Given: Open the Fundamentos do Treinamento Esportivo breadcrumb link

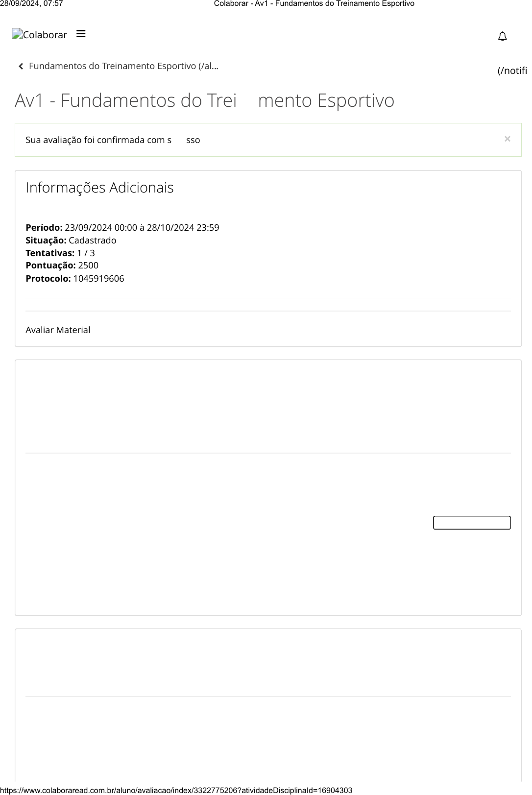Looking at the screenshot, I should tap(123, 66).
